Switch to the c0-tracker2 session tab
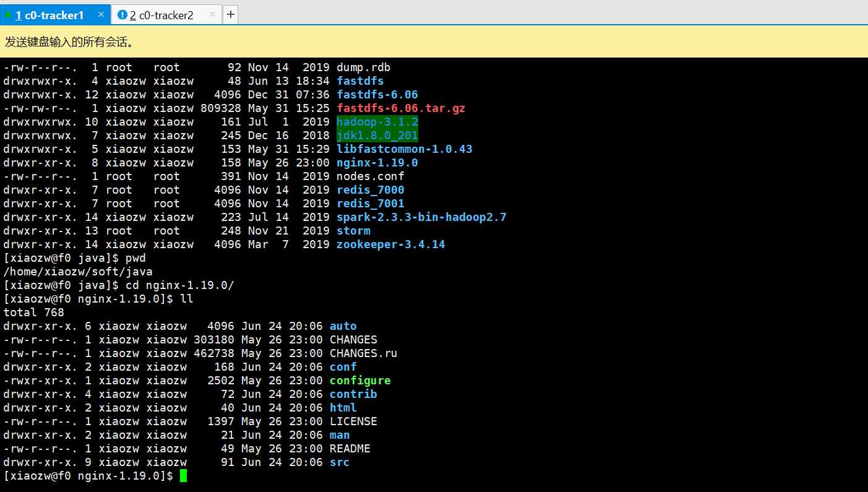 (166, 15)
